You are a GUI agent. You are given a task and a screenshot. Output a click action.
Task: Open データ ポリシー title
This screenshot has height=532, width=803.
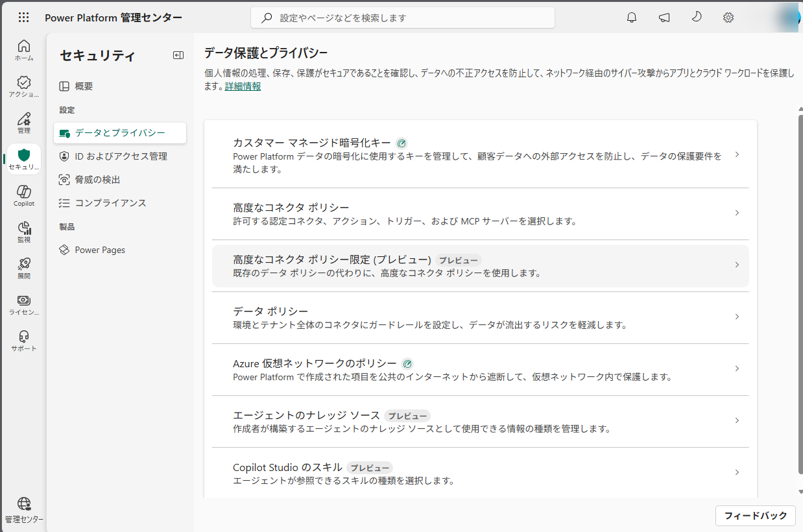(x=270, y=311)
